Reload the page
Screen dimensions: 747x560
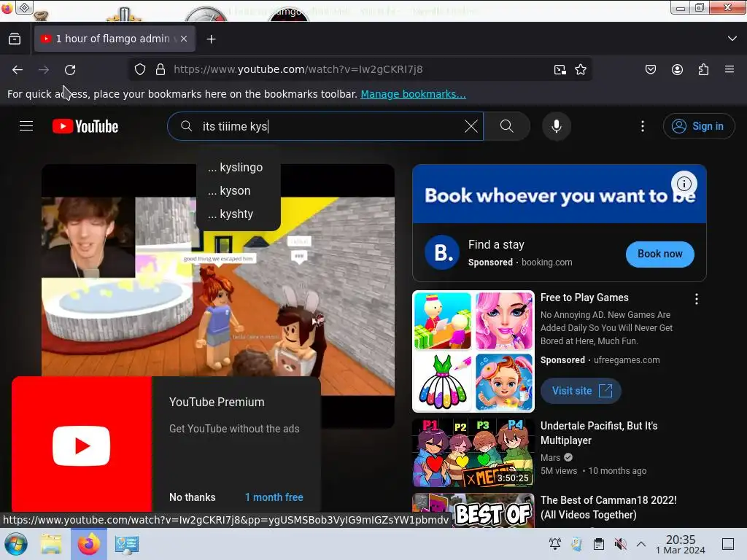tap(70, 69)
